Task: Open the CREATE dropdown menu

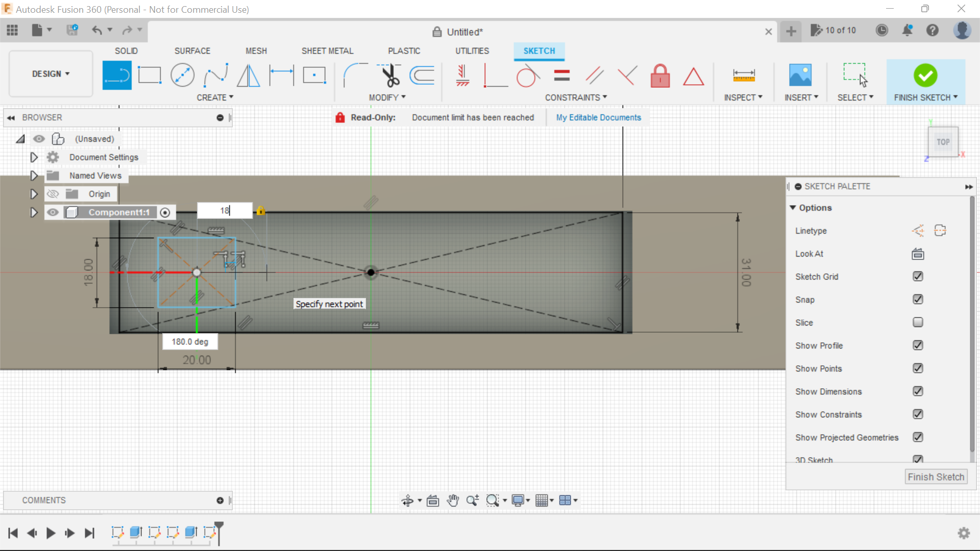Action: pos(215,97)
